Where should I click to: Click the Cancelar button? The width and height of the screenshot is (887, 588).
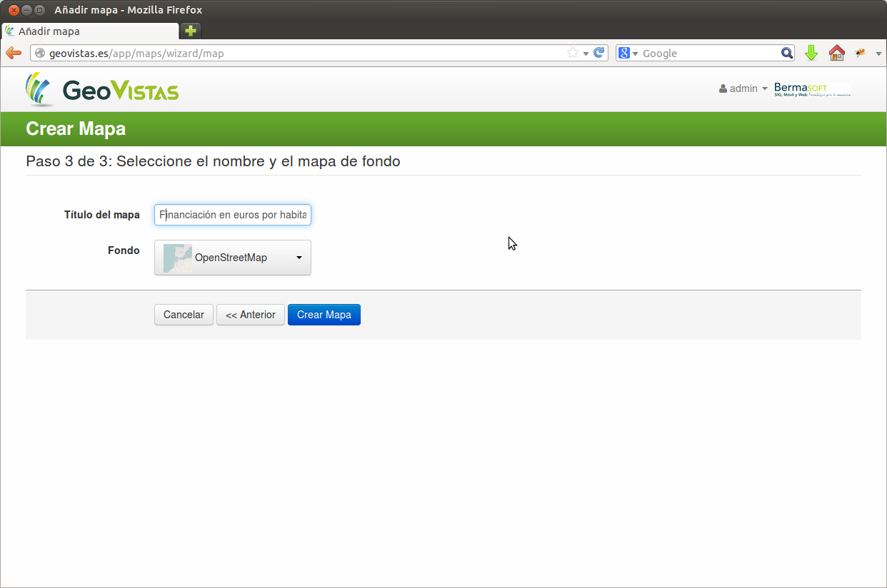click(184, 315)
